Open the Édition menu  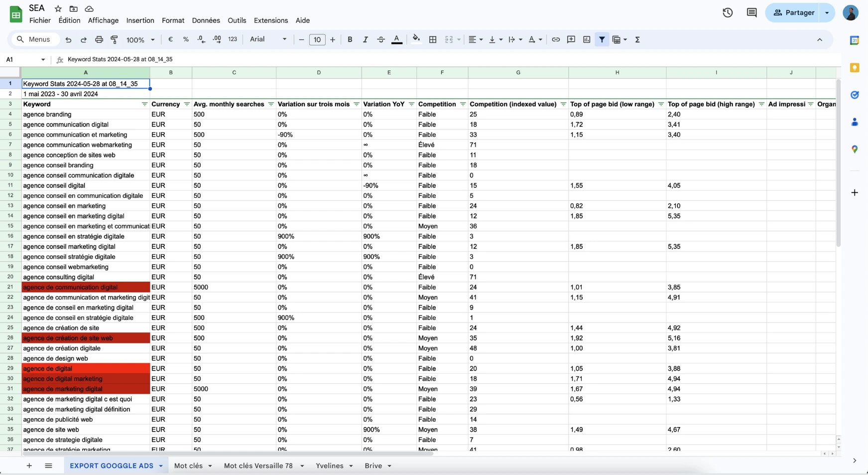pos(69,20)
